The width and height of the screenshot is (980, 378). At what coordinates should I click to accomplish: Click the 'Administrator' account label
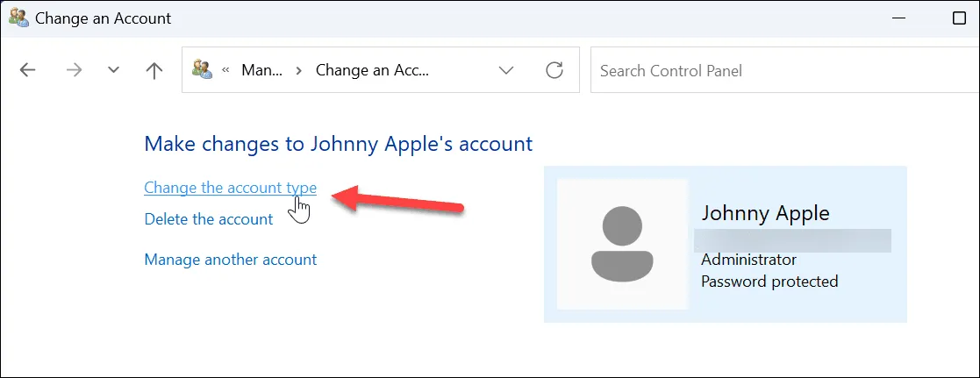[748, 260]
